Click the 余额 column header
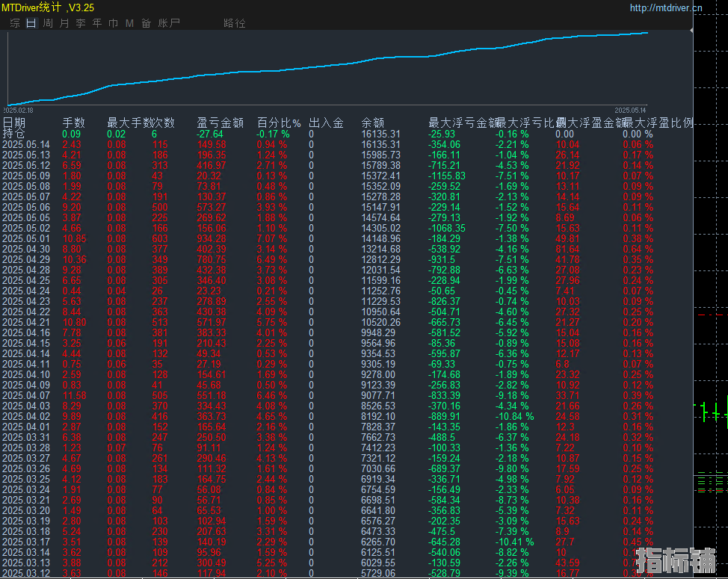Screen dimensions: 728x579 pyautogui.click(x=373, y=123)
